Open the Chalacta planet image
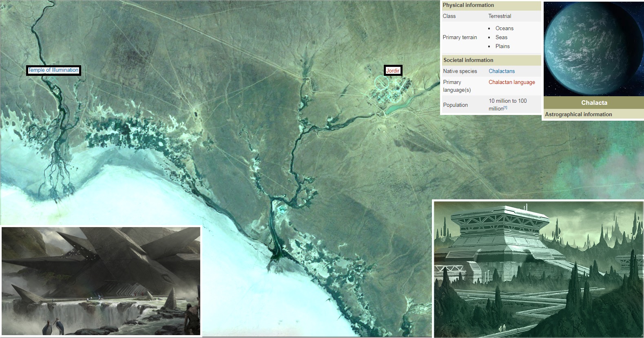This screenshot has height=338, width=644. tap(593, 49)
